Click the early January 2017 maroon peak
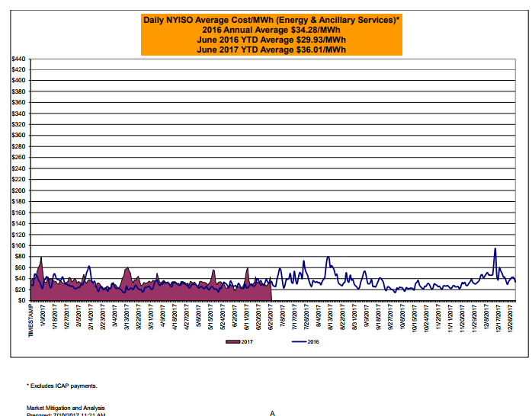This screenshot has width=532, height=416. (x=40, y=258)
